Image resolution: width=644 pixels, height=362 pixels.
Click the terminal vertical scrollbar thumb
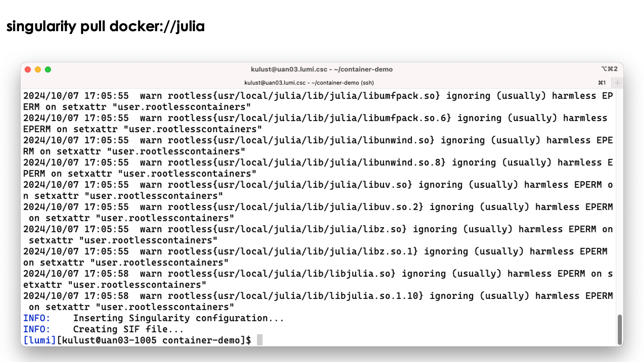[620, 329]
